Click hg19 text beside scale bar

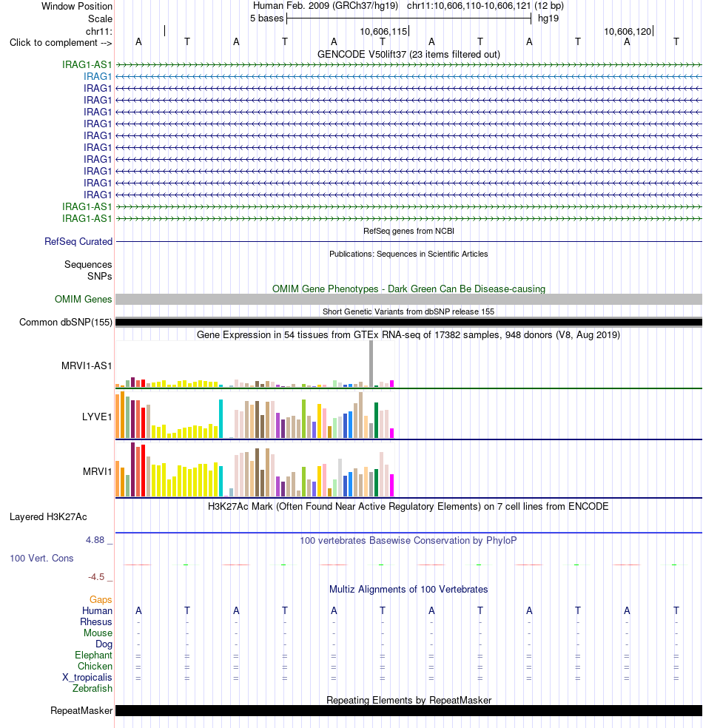point(548,18)
